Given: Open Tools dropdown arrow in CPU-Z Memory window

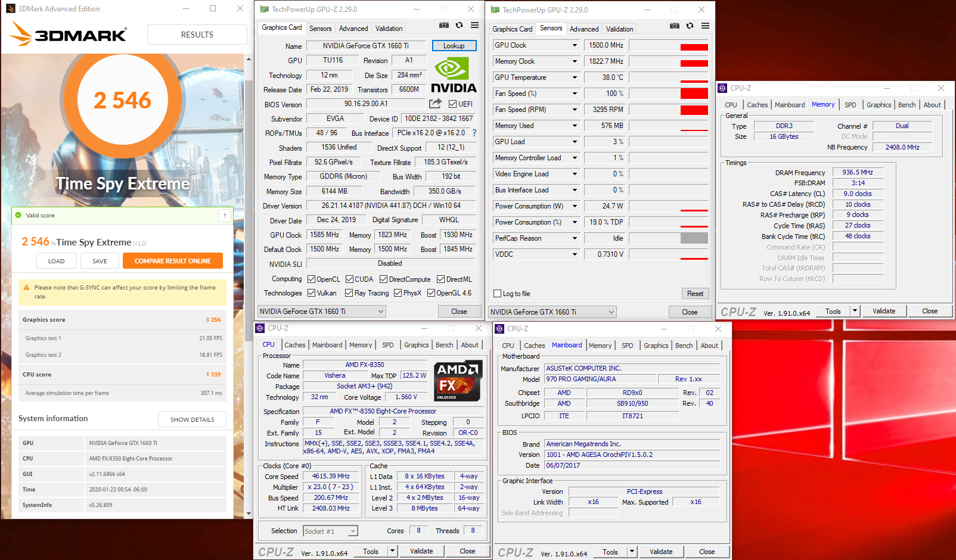Looking at the screenshot, I should tap(854, 310).
